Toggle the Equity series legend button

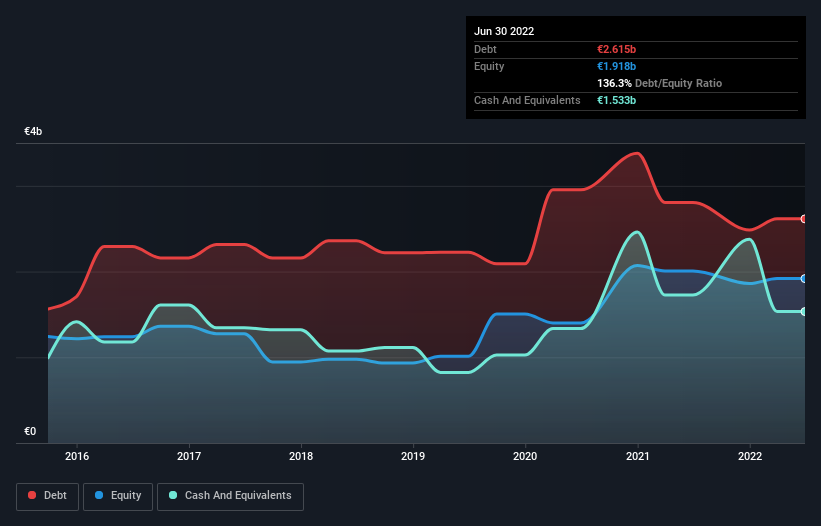coord(118,496)
